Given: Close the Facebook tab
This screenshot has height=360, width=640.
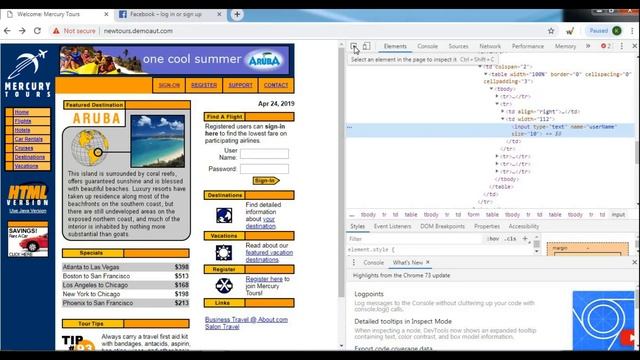Looking at the screenshot, I should 219,14.
